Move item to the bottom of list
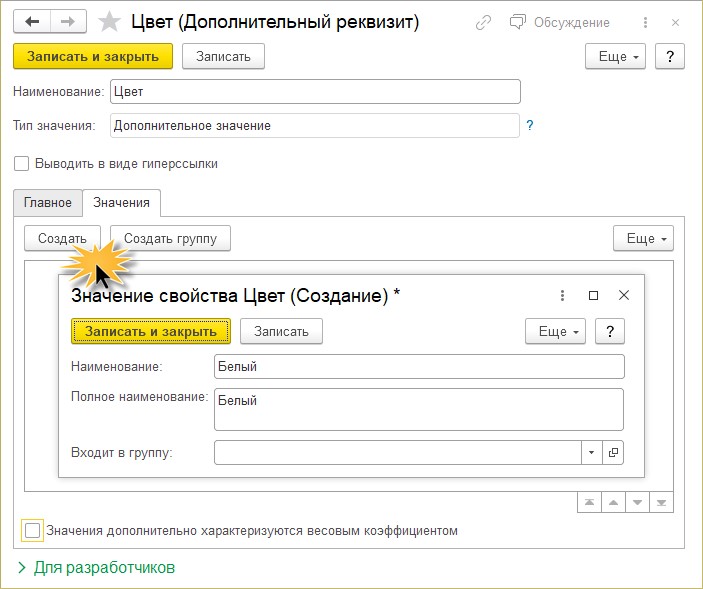The width and height of the screenshot is (703, 589). click(x=662, y=502)
